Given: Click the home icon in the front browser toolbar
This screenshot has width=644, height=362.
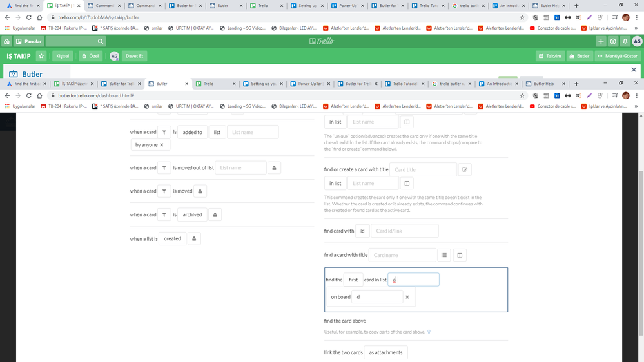Looking at the screenshot, I should pos(39,95).
